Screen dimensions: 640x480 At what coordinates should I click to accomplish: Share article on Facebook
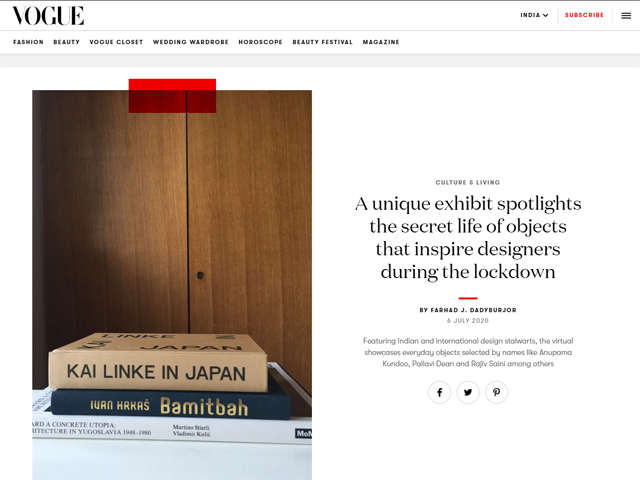[x=439, y=393]
